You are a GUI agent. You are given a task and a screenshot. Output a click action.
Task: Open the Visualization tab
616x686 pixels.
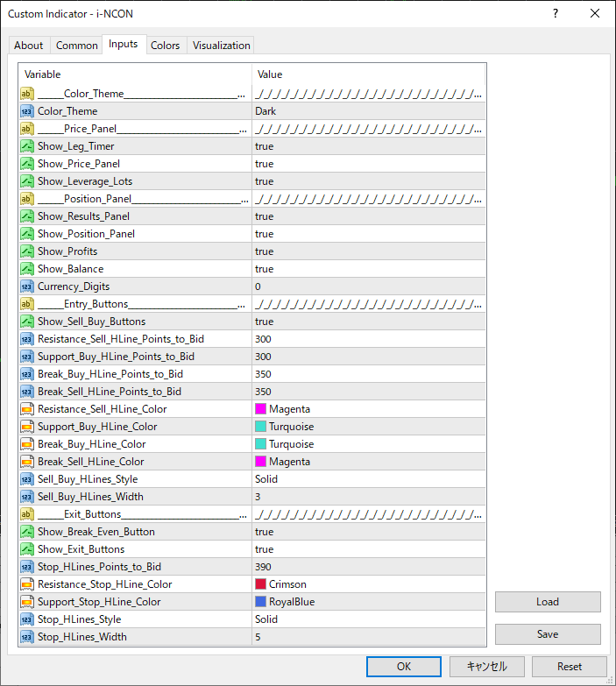click(x=222, y=46)
